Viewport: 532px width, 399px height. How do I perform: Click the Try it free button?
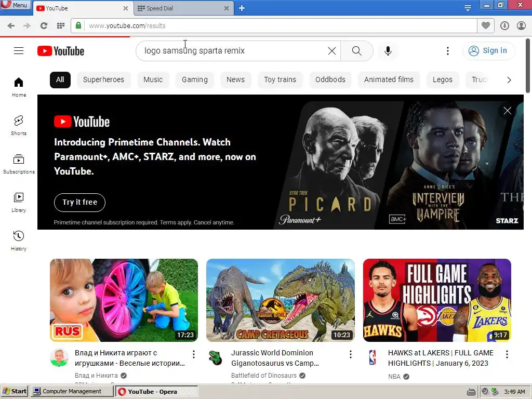(x=79, y=202)
